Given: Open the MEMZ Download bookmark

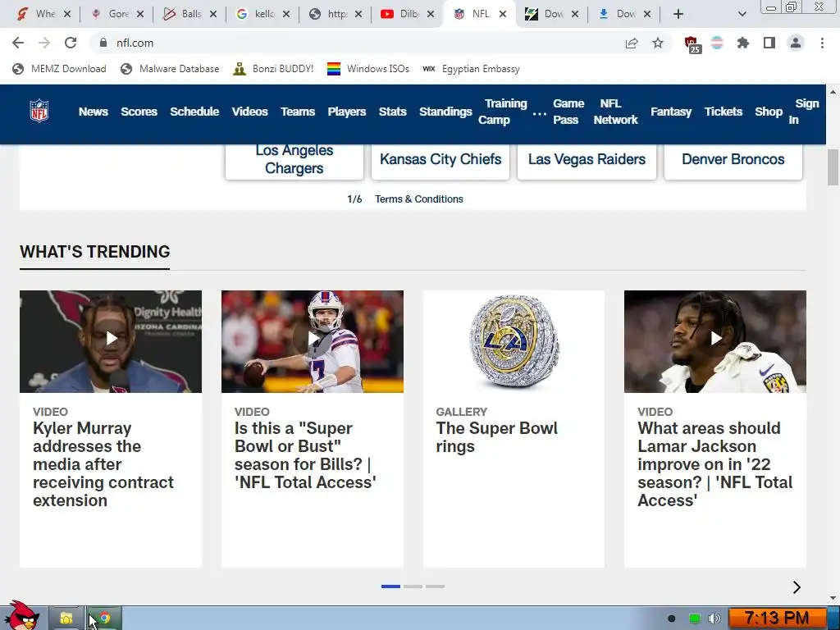Looking at the screenshot, I should tap(59, 69).
